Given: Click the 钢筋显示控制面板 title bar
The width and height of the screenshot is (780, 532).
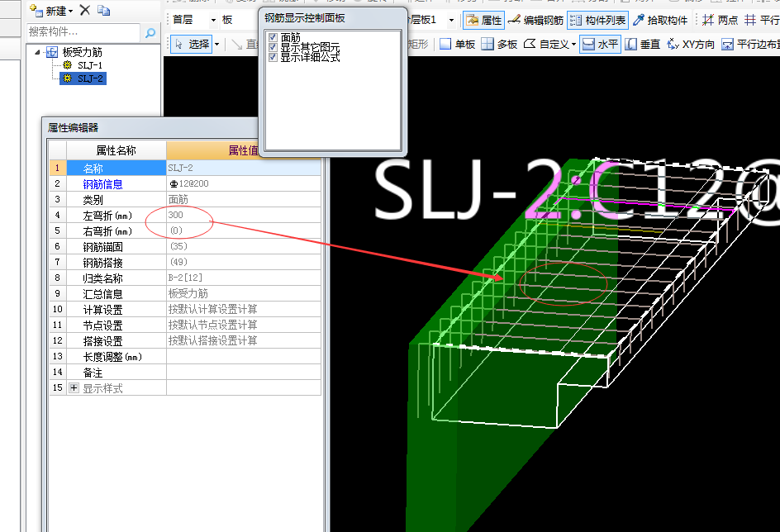Looking at the screenshot, I should (x=333, y=18).
